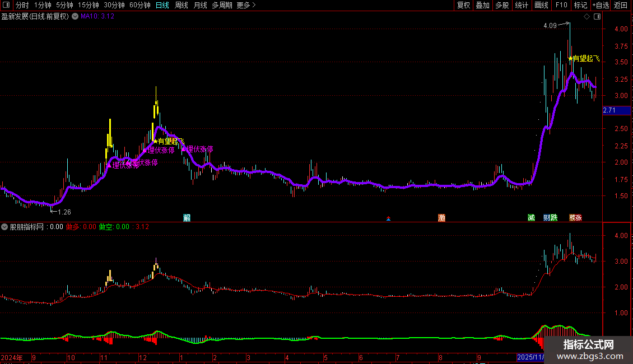Viewport: 633px width, 364px height.
Task: Click the 返回 back button
Action: (x=621, y=5)
